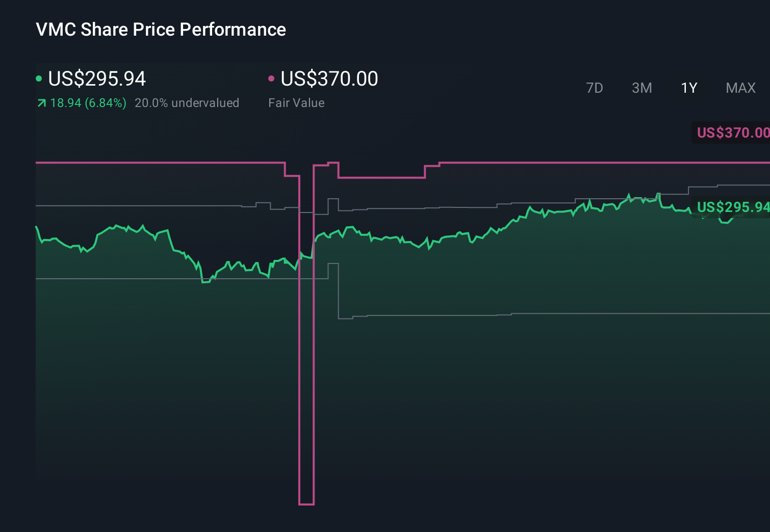Image resolution: width=770 pixels, height=532 pixels.
Task: Open the 3M chart view
Action: point(641,88)
